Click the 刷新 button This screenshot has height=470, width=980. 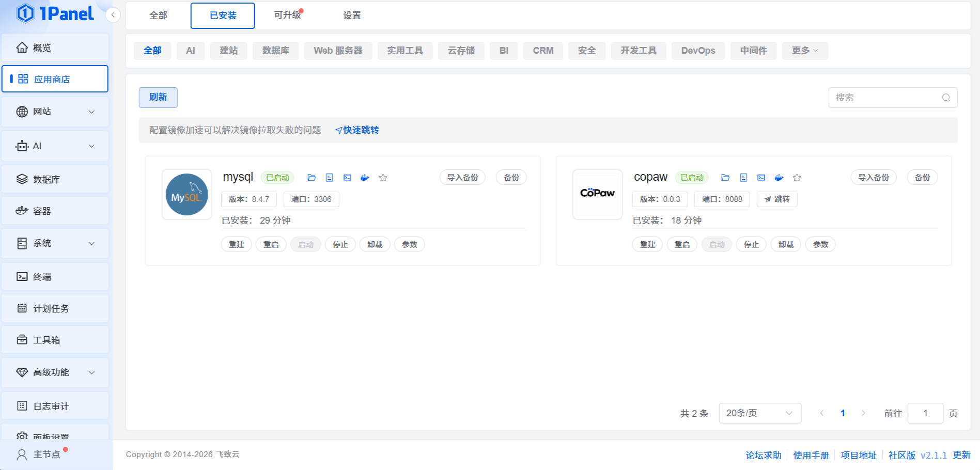point(158,98)
